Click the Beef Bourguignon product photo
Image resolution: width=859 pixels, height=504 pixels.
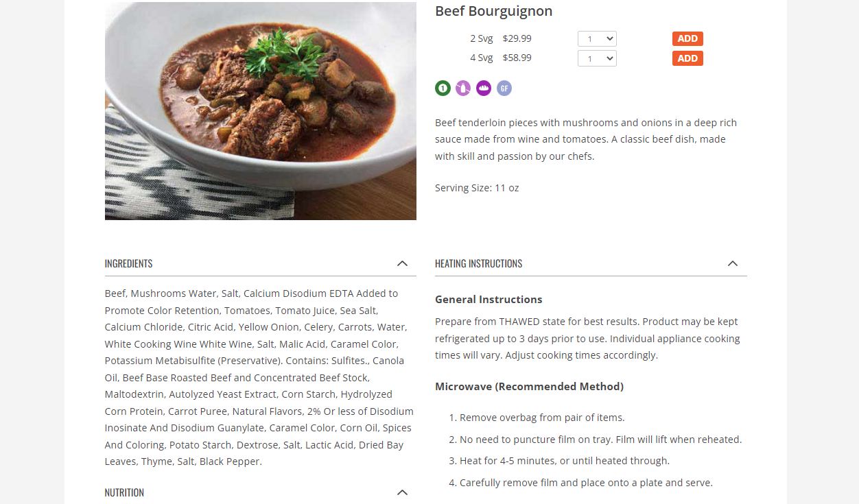[x=261, y=111]
